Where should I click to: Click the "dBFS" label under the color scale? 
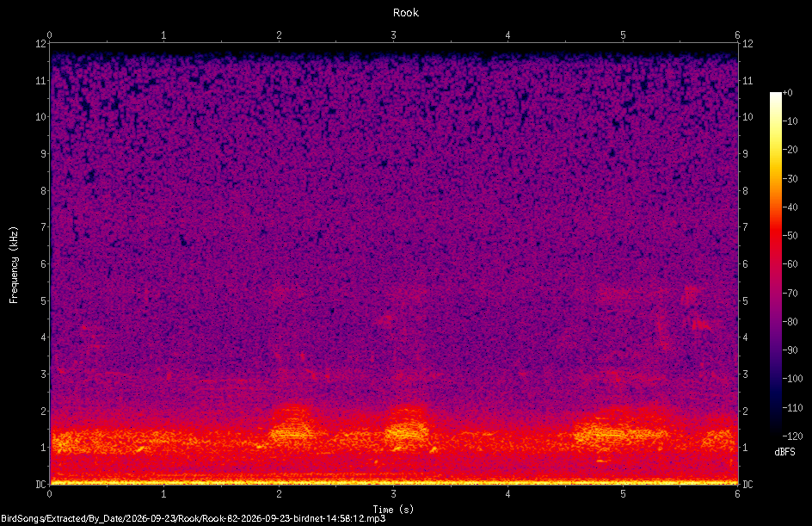click(x=784, y=452)
